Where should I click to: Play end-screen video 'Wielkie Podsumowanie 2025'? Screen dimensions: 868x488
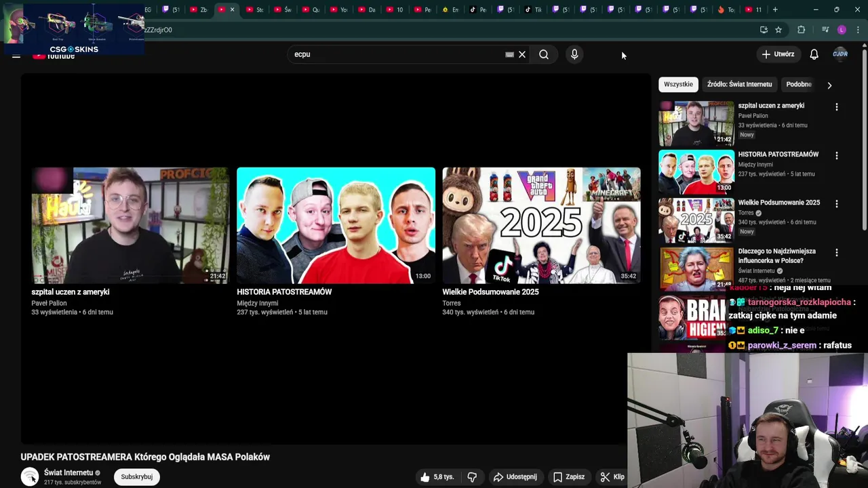pyautogui.click(x=541, y=225)
